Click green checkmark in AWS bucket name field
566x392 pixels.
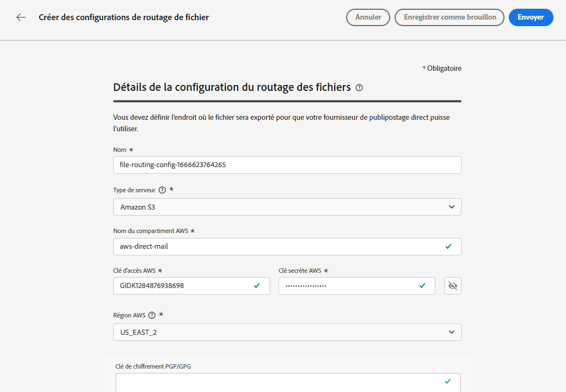[x=448, y=247]
